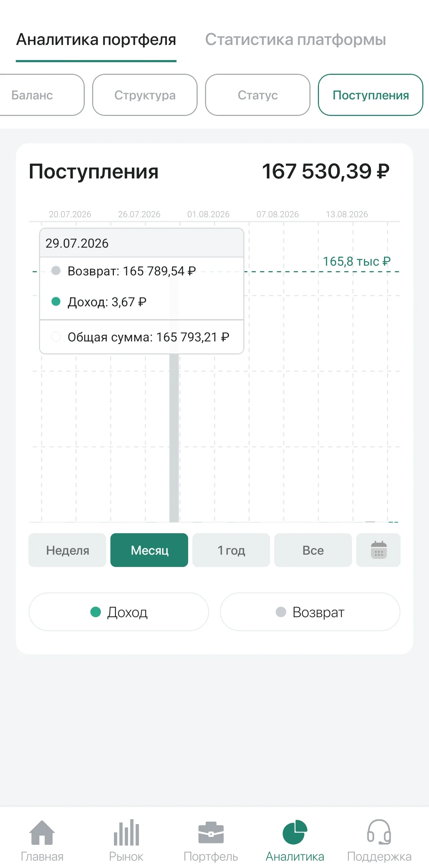
Task: Open Поддержка headset icon
Action: pos(379,832)
